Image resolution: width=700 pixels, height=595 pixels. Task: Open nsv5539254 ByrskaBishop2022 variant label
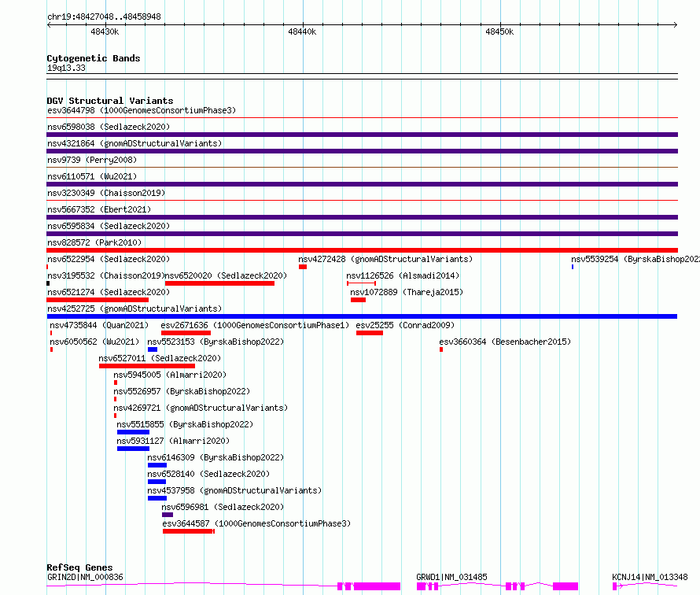click(x=636, y=259)
